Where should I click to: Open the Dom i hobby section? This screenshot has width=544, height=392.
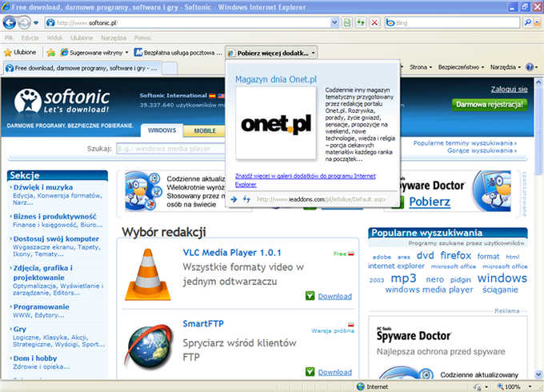pyautogui.click(x=35, y=358)
